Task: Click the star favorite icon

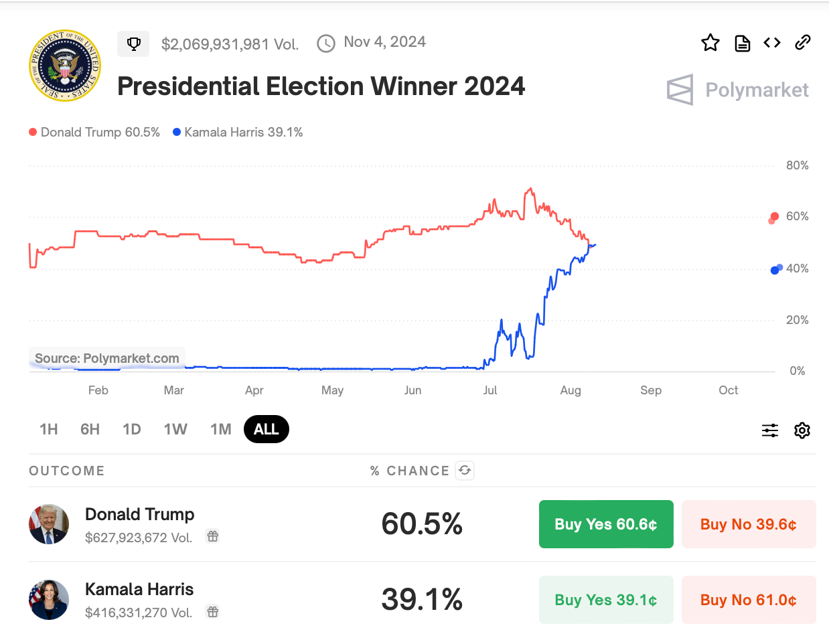Action: pos(710,43)
